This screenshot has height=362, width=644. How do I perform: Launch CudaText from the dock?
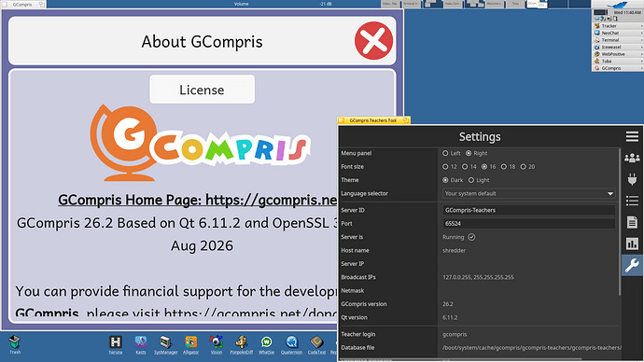coord(316,345)
